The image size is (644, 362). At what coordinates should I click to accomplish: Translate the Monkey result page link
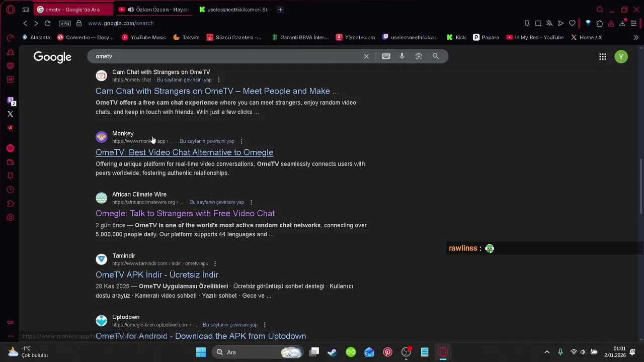pyautogui.click(x=207, y=141)
